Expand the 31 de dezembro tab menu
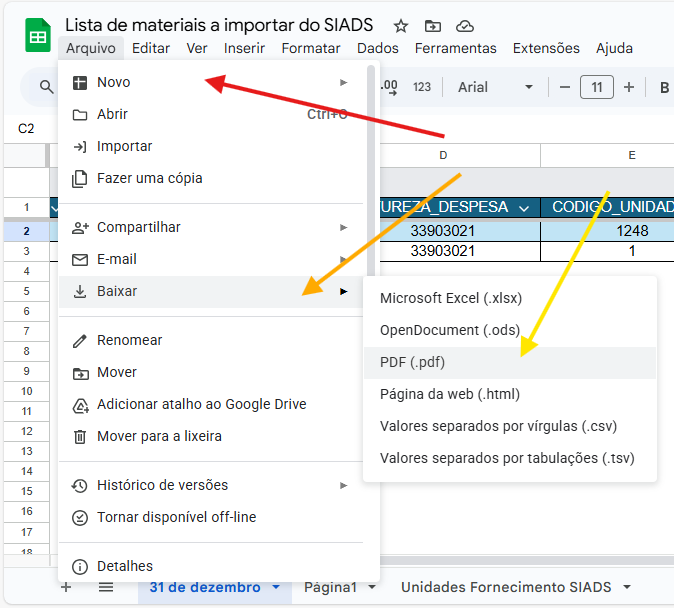The height and width of the screenshot is (608, 674). tap(276, 587)
